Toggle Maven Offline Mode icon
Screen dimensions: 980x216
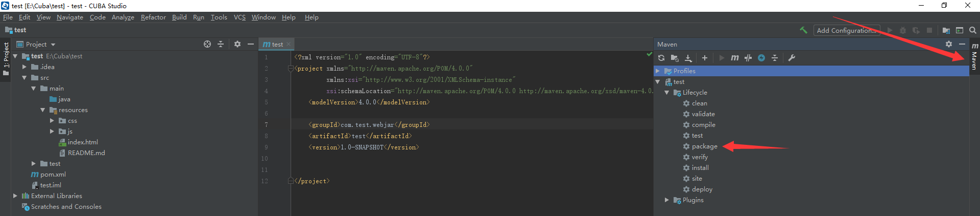pyautogui.click(x=761, y=58)
